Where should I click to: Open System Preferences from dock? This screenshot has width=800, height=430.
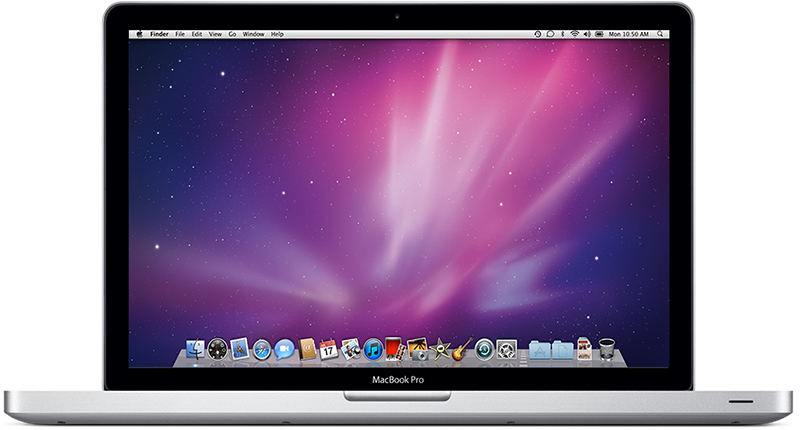(x=507, y=349)
